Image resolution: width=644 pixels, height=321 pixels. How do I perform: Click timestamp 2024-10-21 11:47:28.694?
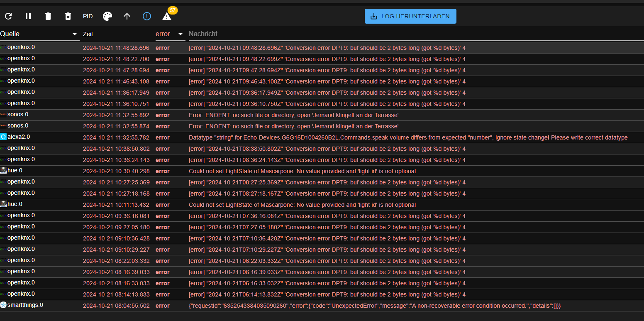pos(116,70)
